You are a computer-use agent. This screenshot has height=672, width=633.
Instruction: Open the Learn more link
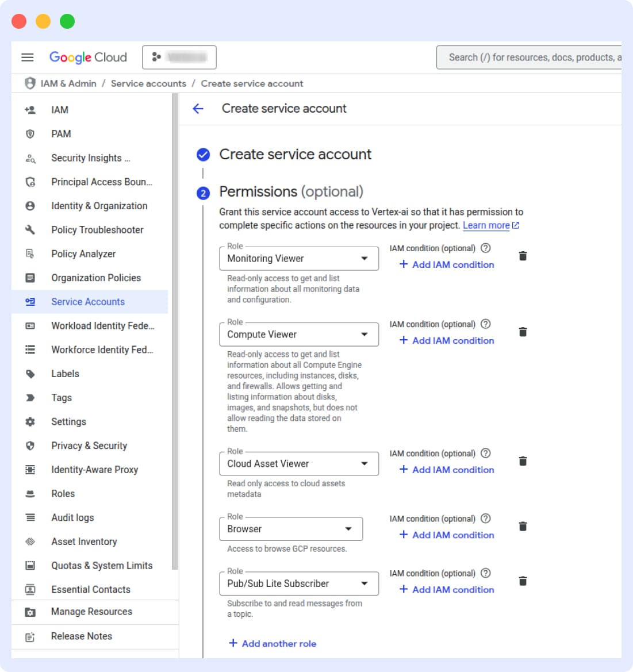pyautogui.click(x=486, y=225)
